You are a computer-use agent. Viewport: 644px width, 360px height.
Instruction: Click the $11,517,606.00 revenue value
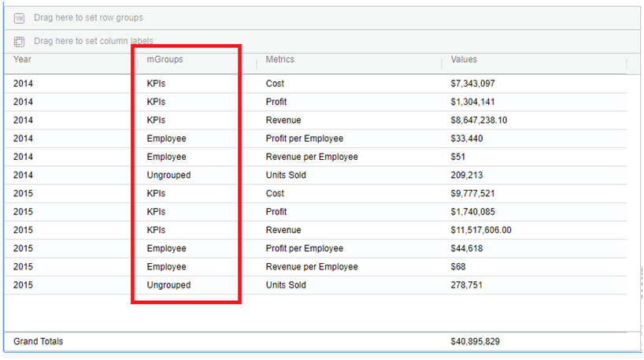coord(481,230)
